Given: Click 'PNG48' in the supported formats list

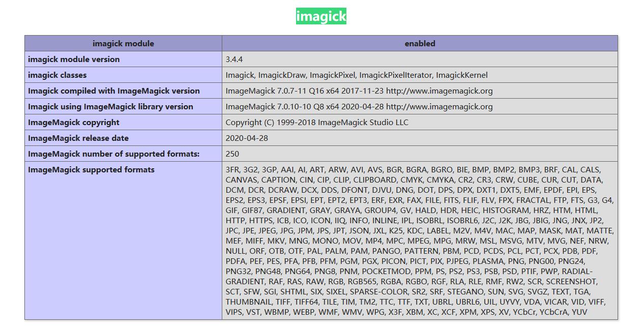Looking at the screenshot, I should pos(268,272).
